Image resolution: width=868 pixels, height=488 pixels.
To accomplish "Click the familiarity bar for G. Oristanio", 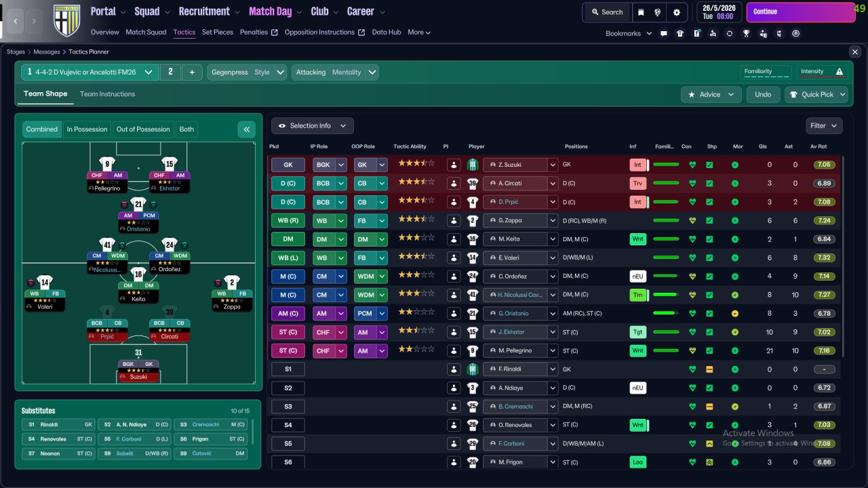I will (666, 313).
